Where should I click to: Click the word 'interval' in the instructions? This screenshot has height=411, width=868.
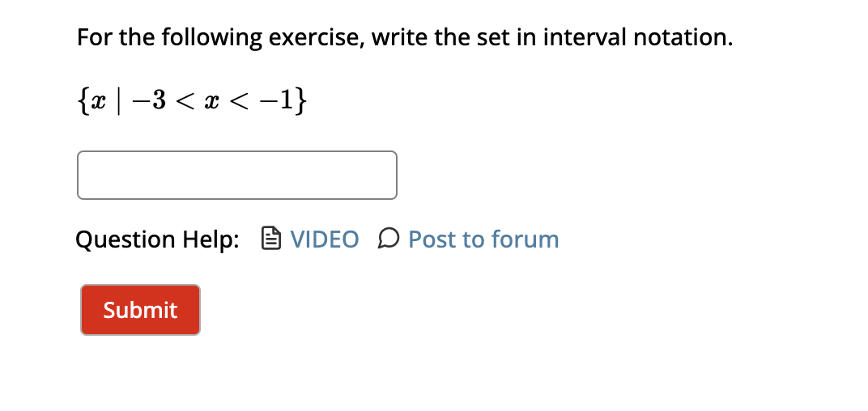pyautogui.click(x=585, y=36)
